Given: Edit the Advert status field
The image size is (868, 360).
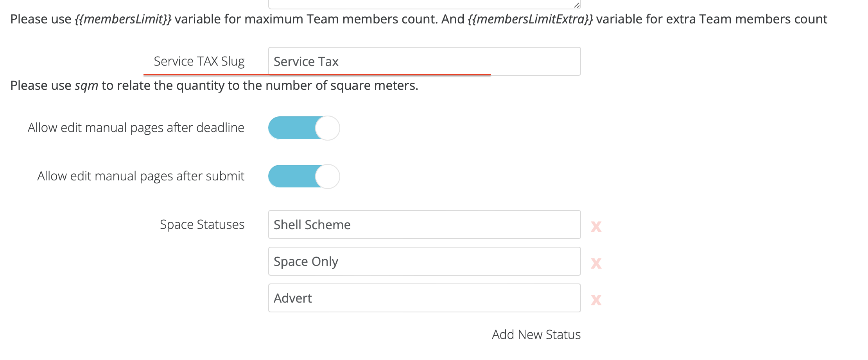Looking at the screenshot, I should click(424, 298).
